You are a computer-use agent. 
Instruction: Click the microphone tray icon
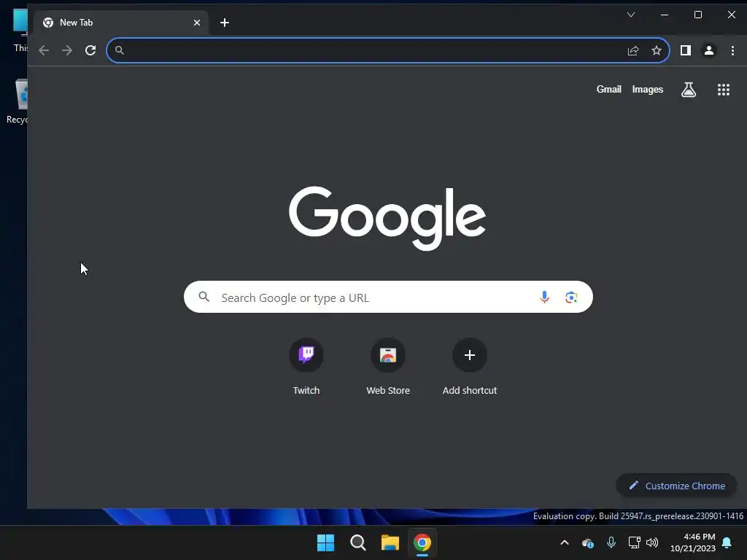611,542
